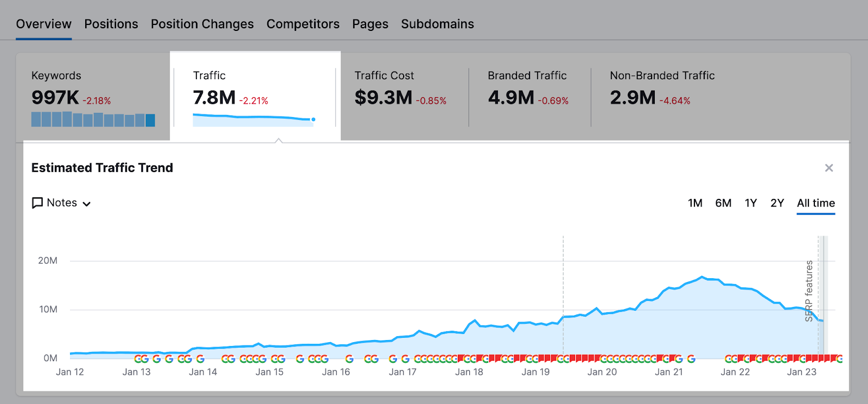
Task: Click the -2.21% traffic change figure
Action: tap(254, 101)
